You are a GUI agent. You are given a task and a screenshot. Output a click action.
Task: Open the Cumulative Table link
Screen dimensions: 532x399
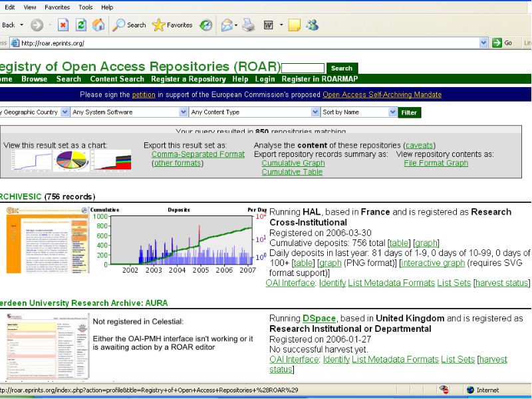[292, 172]
